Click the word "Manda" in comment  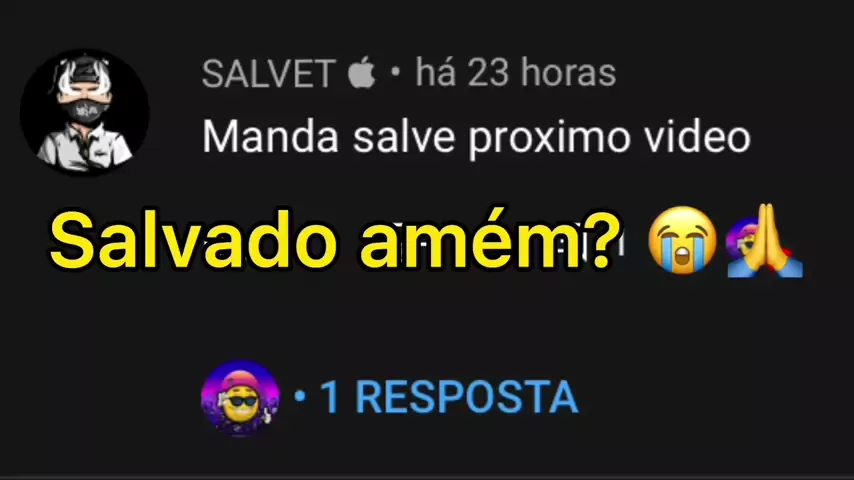click(271, 136)
